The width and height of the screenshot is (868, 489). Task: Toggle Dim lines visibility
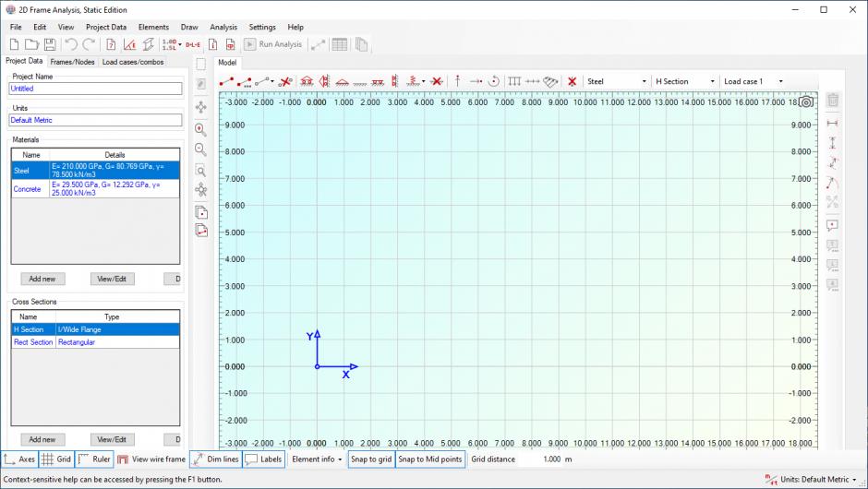click(216, 459)
